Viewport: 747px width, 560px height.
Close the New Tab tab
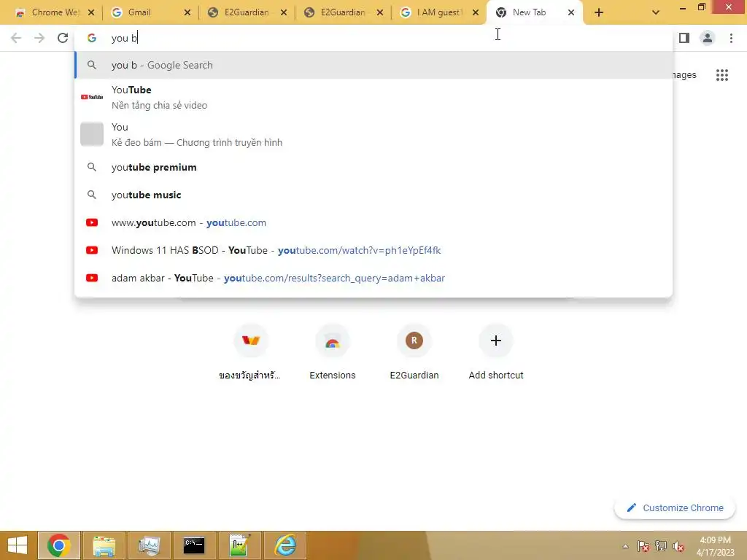point(570,12)
